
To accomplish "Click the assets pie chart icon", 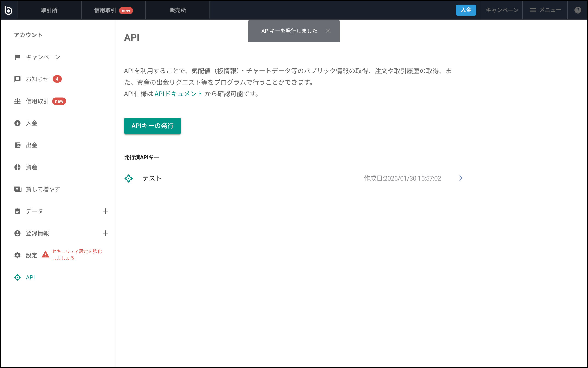I will tap(17, 167).
